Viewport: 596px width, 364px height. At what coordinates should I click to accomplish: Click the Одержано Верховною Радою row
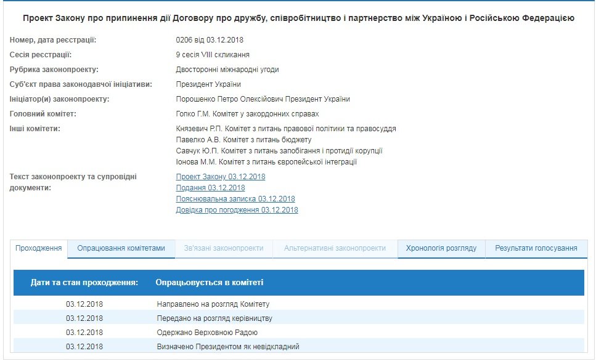coord(207,333)
